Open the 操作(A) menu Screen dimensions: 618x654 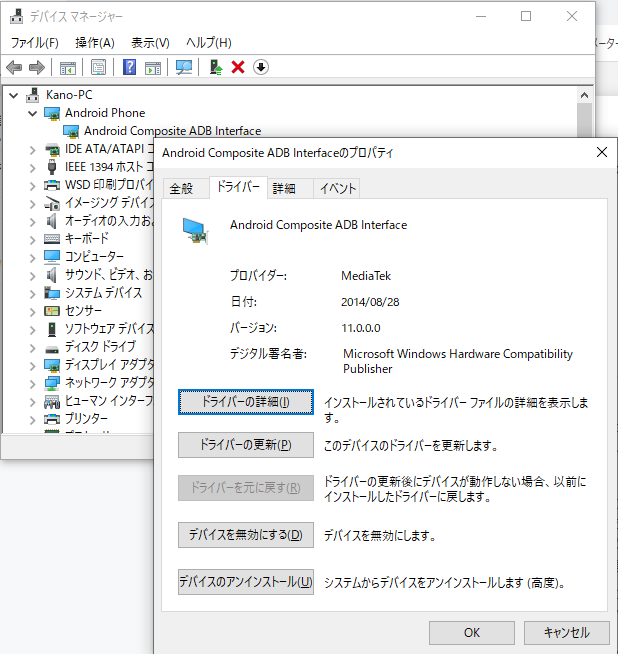(x=95, y=43)
